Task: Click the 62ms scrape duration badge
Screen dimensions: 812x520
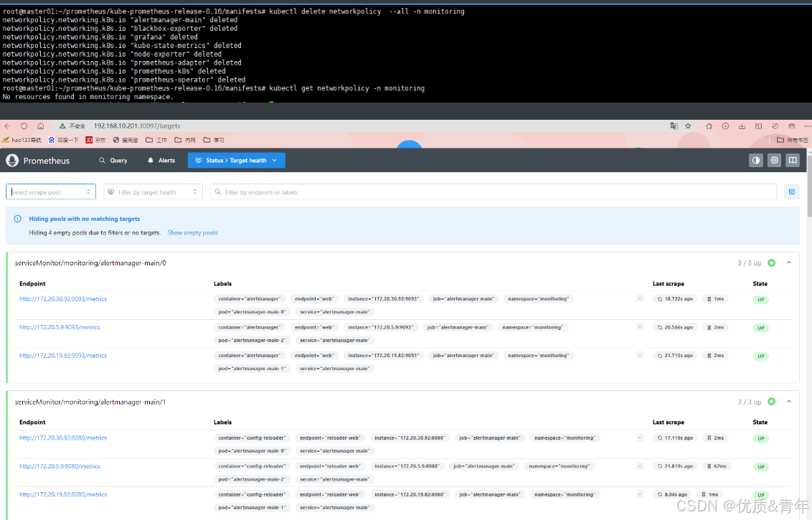Action: pyautogui.click(x=717, y=466)
